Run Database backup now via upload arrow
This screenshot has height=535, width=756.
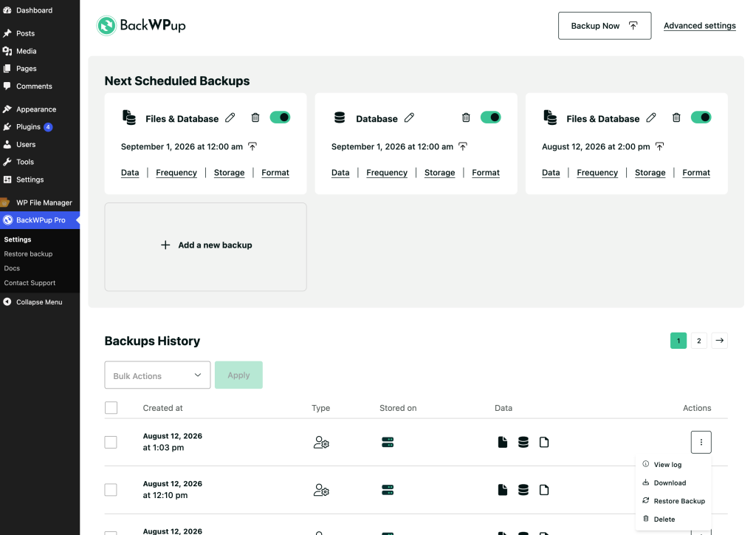pos(462,146)
